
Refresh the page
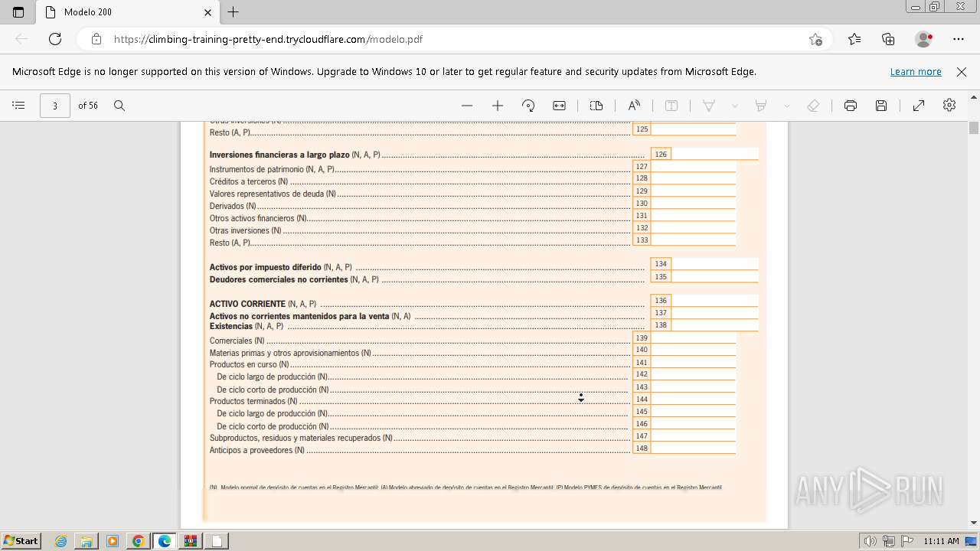coord(55,39)
